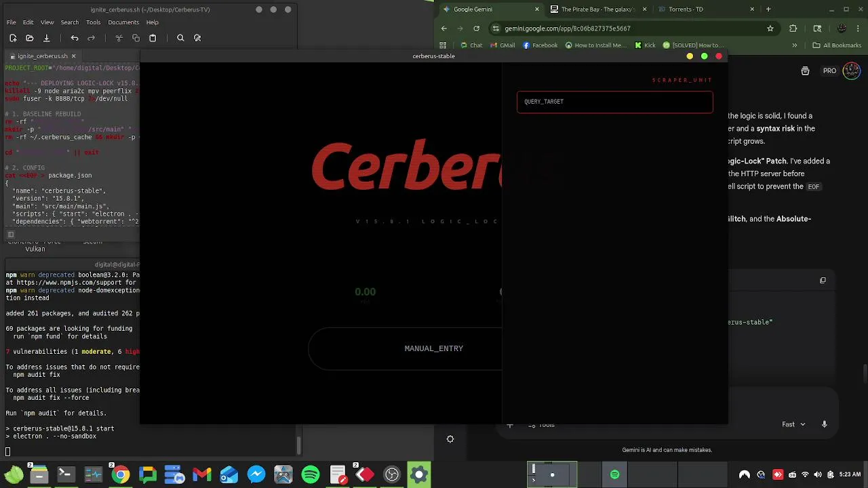Switch to the Google Gemini browser tab
The image size is (868, 488).
pyautogui.click(x=490, y=9)
